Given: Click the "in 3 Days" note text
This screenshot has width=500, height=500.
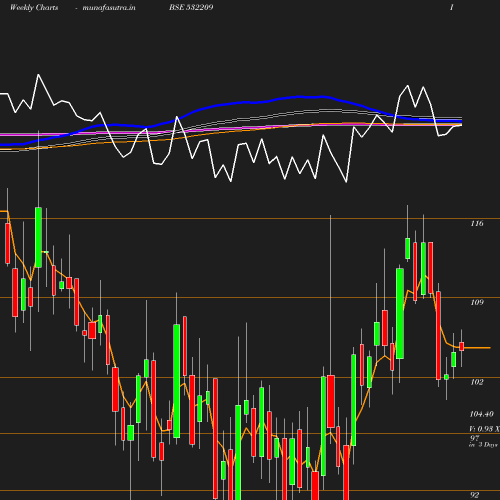Looking at the screenshot, I should coord(483,445).
